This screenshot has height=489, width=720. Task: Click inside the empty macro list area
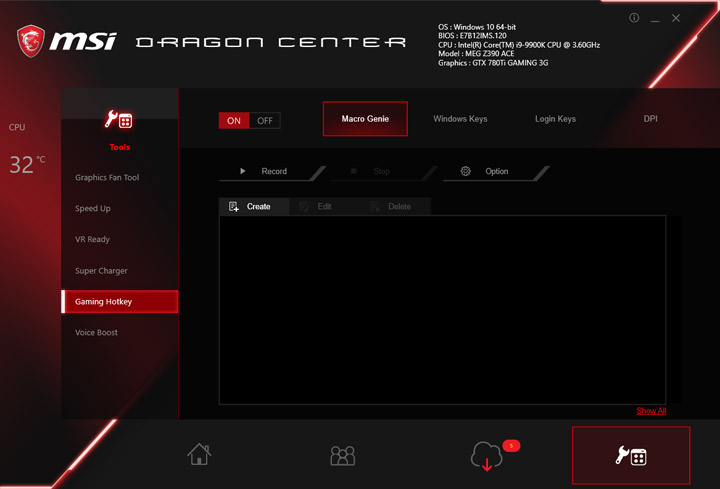click(443, 310)
